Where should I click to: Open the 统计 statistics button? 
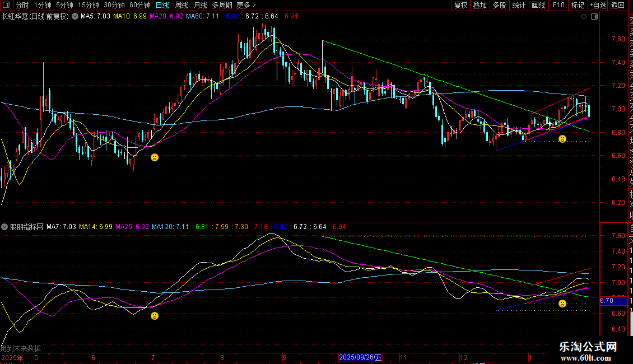click(x=519, y=5)
